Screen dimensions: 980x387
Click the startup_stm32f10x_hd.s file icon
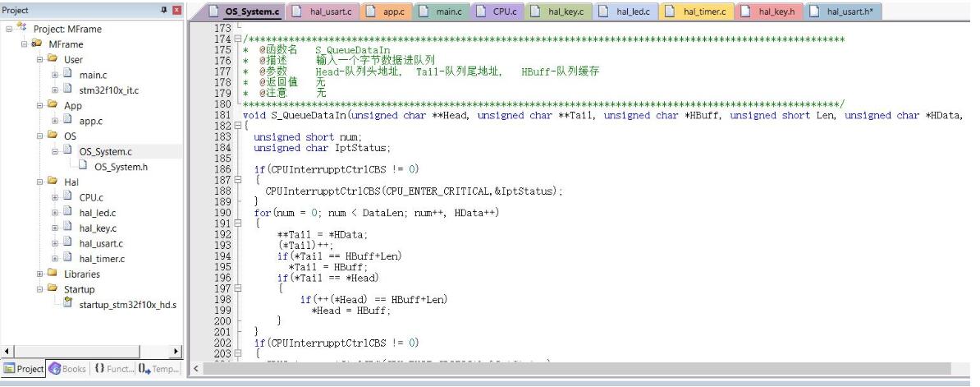coord(67,304)
